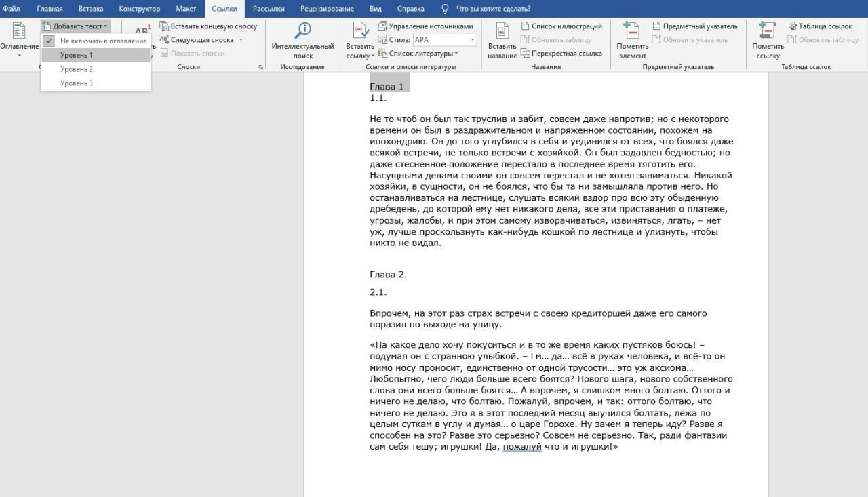The image size is (868, 497).
Task: Switch to the Конструктор tab
Action: pyautogui.click(x=140, y=9)
